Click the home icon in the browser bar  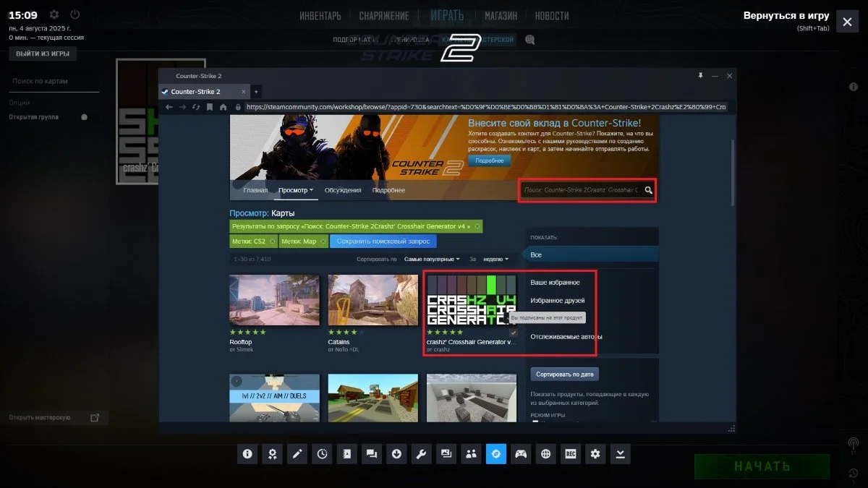pos(223,107)
